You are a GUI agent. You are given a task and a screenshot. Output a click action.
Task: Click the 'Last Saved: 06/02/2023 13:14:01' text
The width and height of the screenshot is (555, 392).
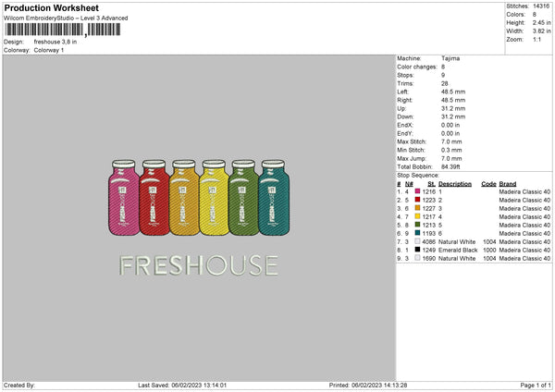182,385
